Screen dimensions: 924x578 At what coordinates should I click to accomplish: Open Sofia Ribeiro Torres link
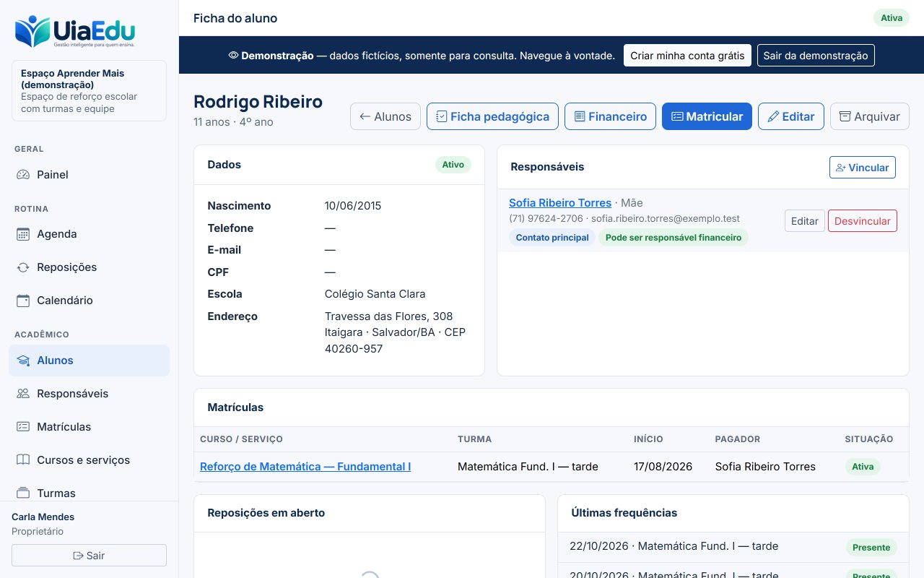pyautogui.click(x=560, y=203)
